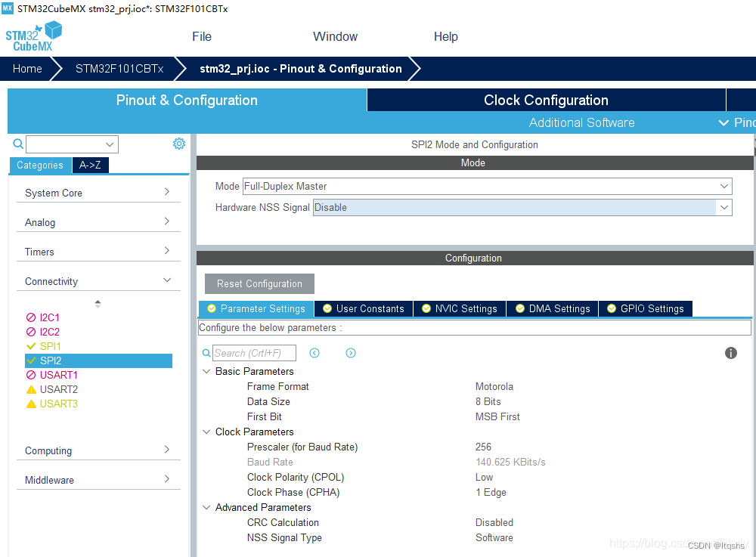Click the CRC Calculation value Disabled

coord(494,522)
